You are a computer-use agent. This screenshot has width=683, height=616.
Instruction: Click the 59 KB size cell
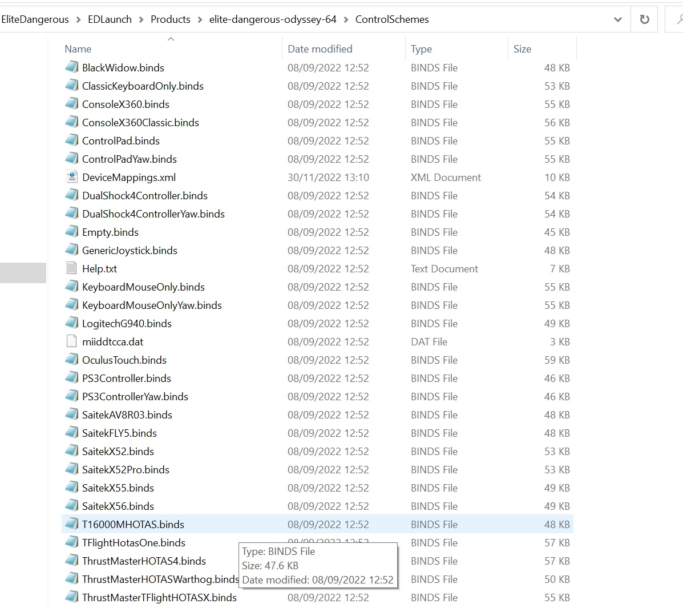pyautogui.click(x=557, y=360)
